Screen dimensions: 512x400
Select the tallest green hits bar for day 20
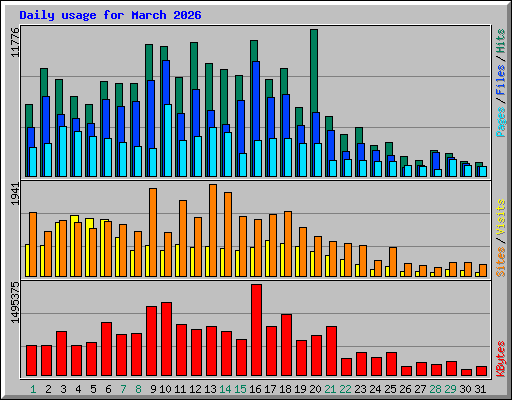(x=314, y=71)
